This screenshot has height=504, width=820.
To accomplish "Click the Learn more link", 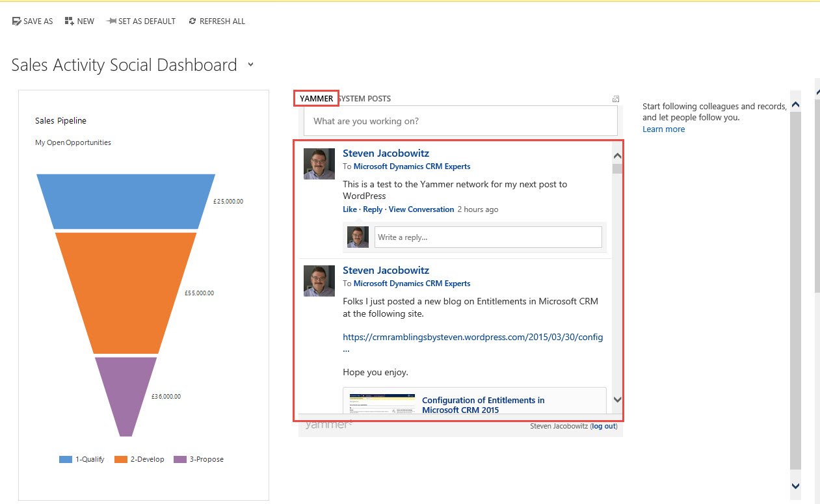I will pos(663,129).
